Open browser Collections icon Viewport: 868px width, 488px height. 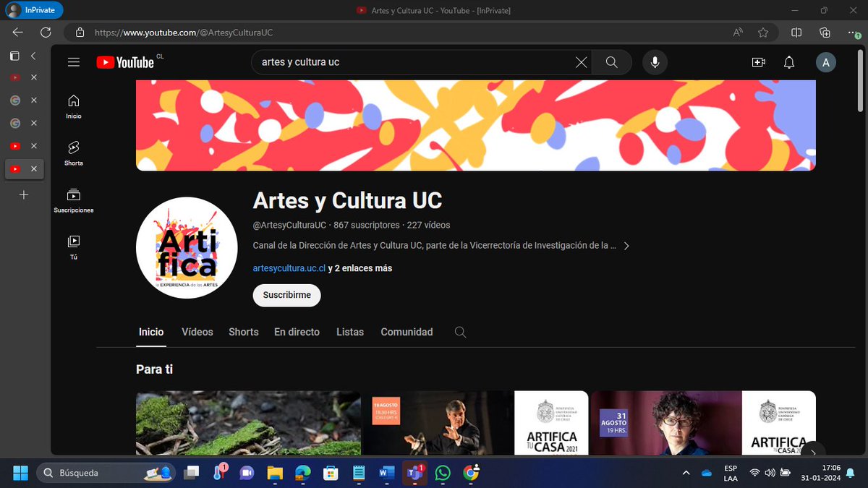[x=825, y=33]
